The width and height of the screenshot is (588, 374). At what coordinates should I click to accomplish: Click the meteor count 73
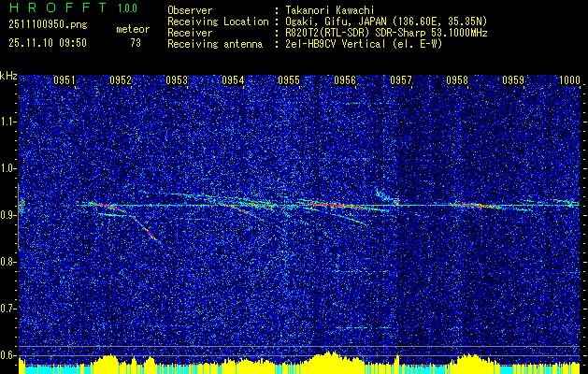[136, 43]
